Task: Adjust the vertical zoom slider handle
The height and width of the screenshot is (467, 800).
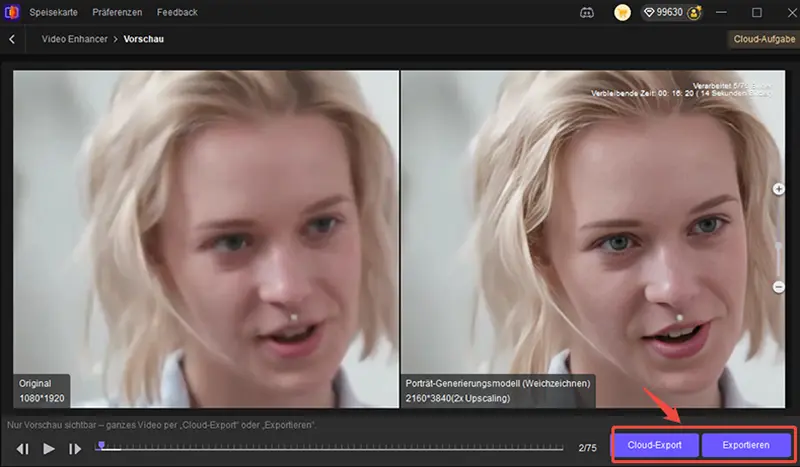Action: pos(779,247)
